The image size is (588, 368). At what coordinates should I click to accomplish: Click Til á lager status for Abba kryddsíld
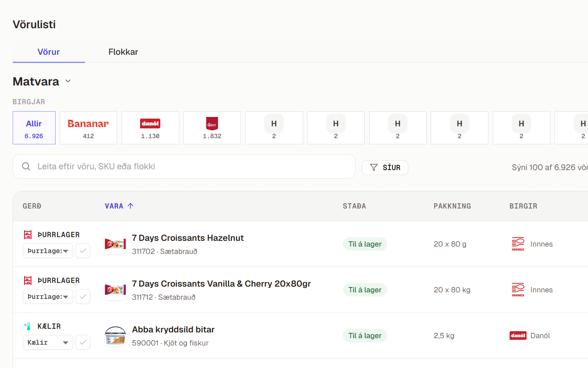365,336
